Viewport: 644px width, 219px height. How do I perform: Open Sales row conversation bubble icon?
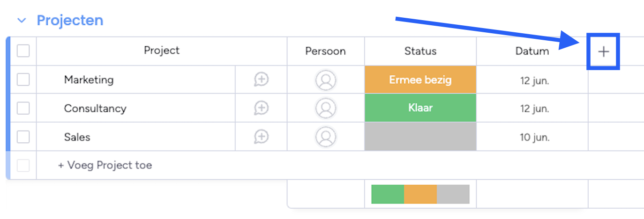[261, 137]
